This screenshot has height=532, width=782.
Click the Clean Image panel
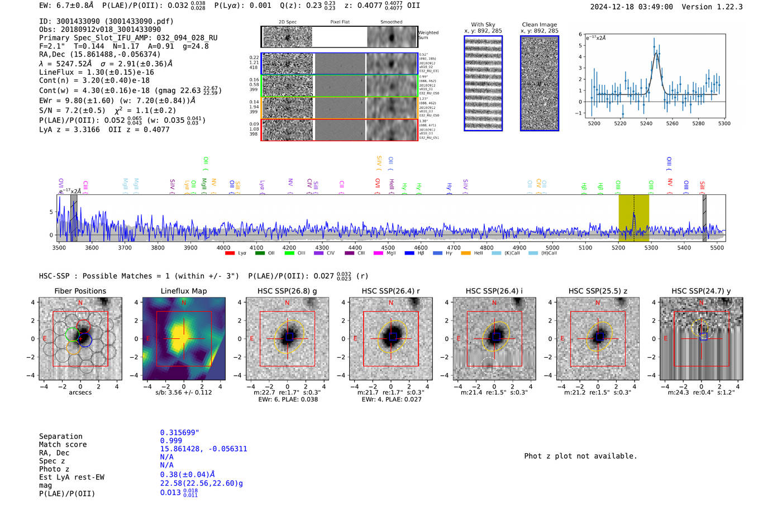pos(540,83)
